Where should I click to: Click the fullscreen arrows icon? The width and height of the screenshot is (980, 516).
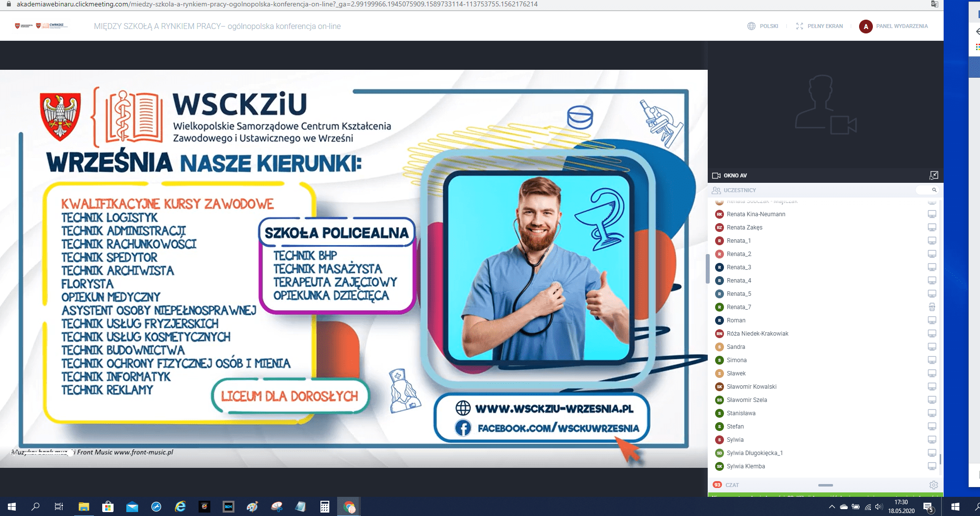pyautogui.click(x=799, y=26)
